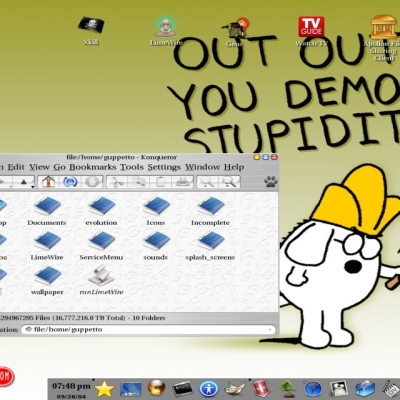
Task: Open the Incomplete folder
Action: coord(210,211)
